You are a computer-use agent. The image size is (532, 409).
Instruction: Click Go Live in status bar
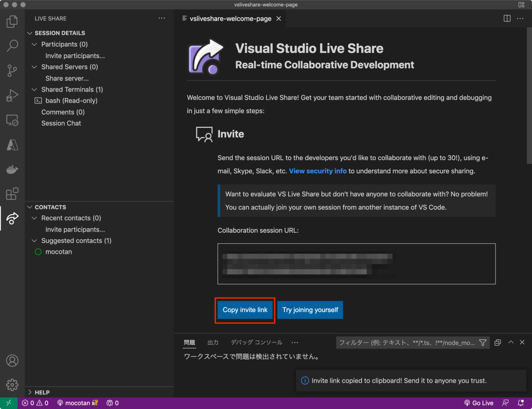478,403
